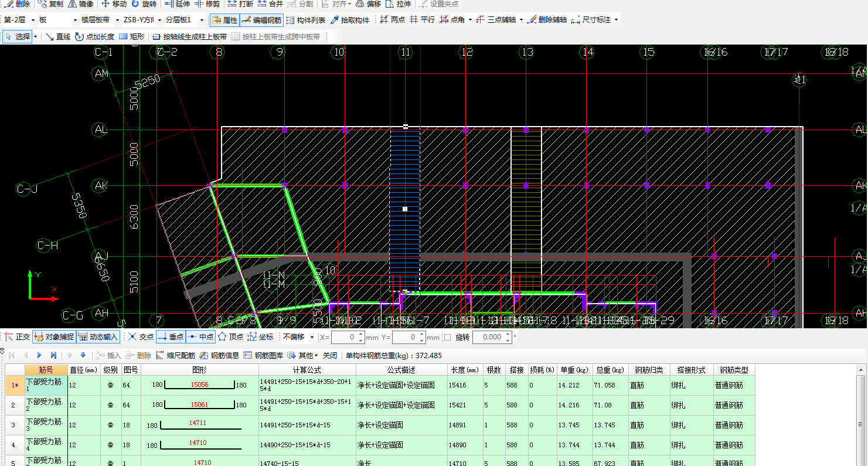This screenshot has height=466, width=868.
Task: Click the 合并 (merge) tool
Action: point(270,4)
